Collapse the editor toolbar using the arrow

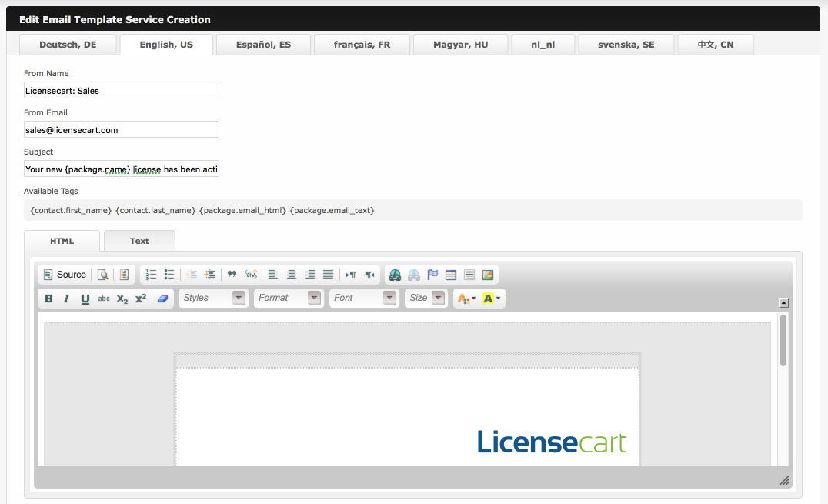pyautogui.click(x=783, y=302)
